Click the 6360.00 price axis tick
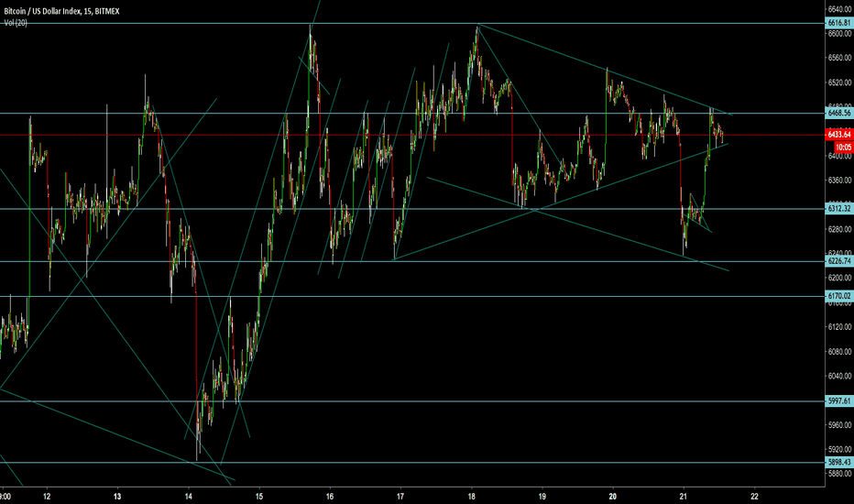 pos(839,181)
